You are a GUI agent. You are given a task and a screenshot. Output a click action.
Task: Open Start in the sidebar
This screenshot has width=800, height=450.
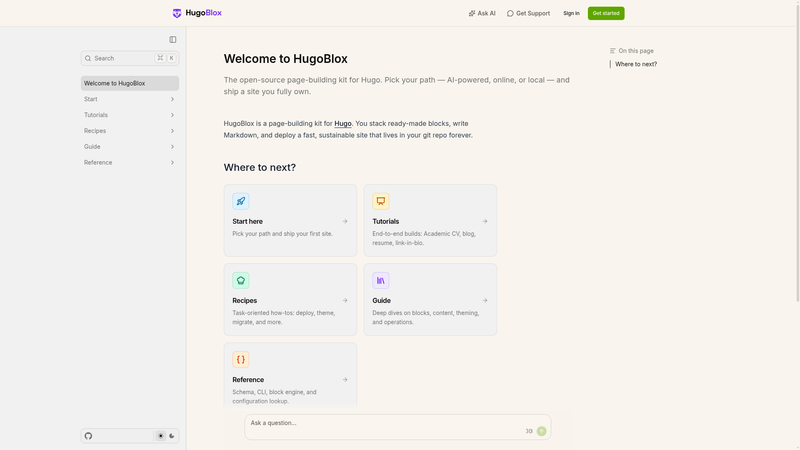(130, 99)
